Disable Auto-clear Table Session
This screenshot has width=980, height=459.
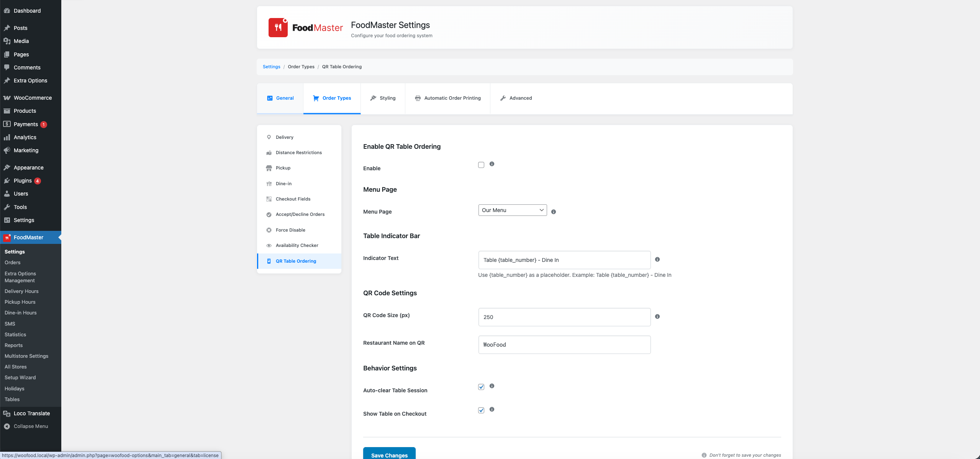pyautogui.click(x=481, y=387)
